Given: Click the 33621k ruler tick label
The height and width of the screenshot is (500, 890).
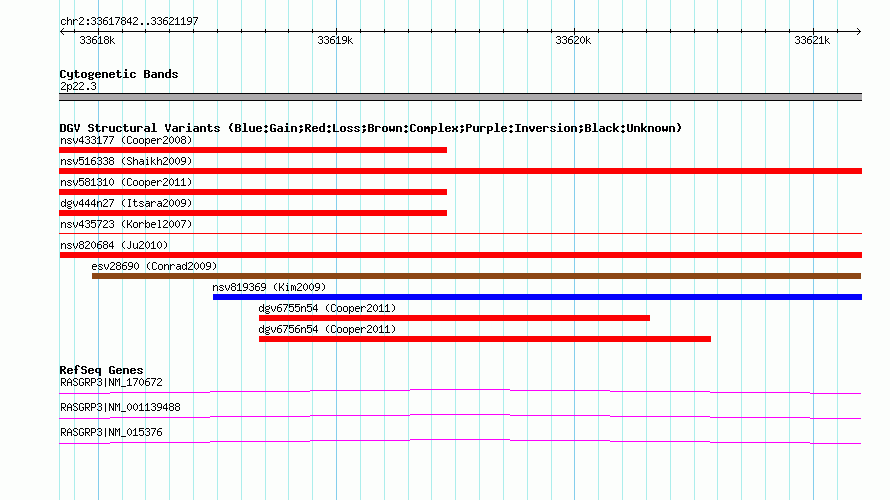Looking at the screenshot, I should (x=812, y=40).
